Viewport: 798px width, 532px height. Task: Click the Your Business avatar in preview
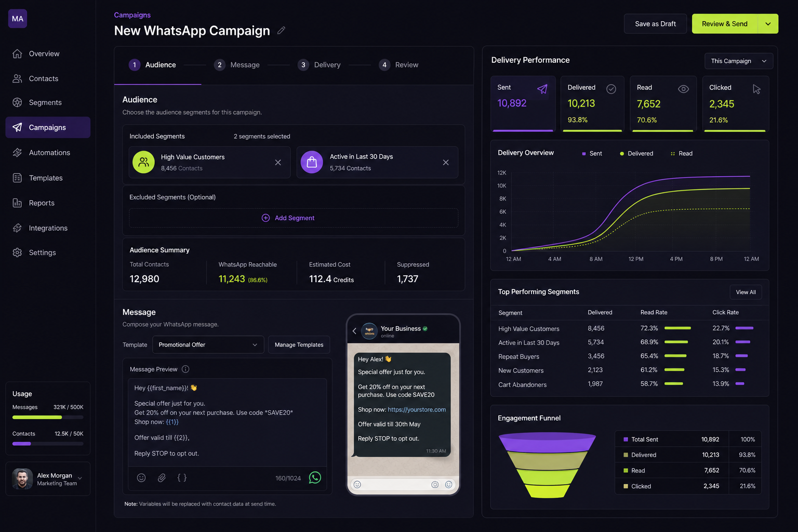(369, 331)
